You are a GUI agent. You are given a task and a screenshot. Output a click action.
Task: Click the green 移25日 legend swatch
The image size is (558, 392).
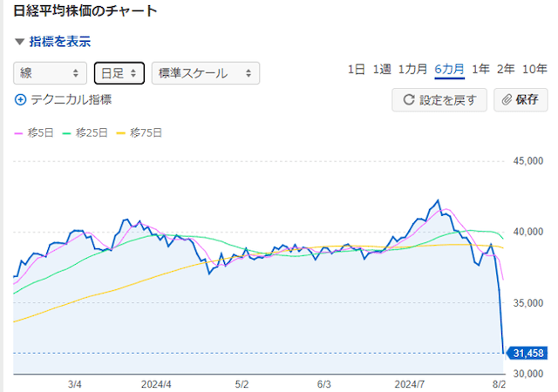coord(66,133)
